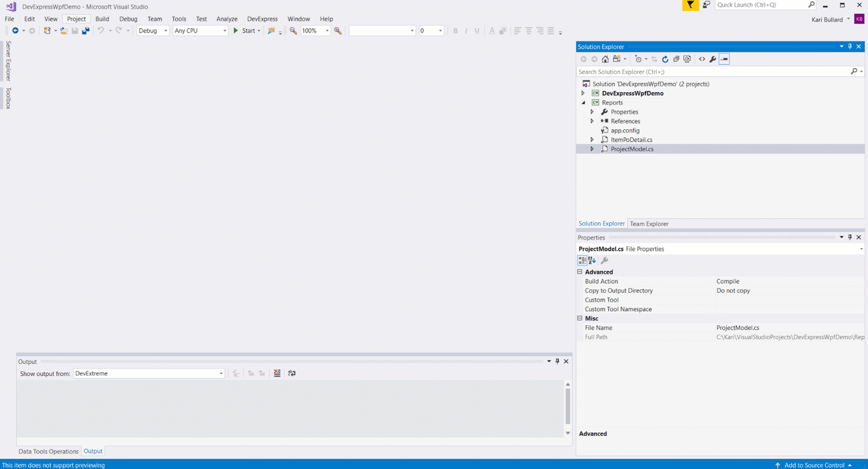
Task: Open the Output panel window position menu arrow
Action: point(549,361)
